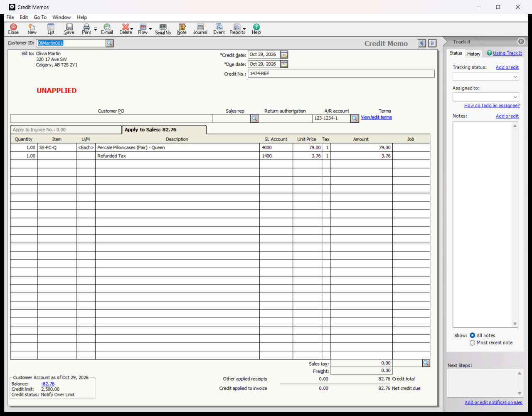Open Add or edit notification rules
This screenshot has width=532, height=416.
[x=493, y=402]
